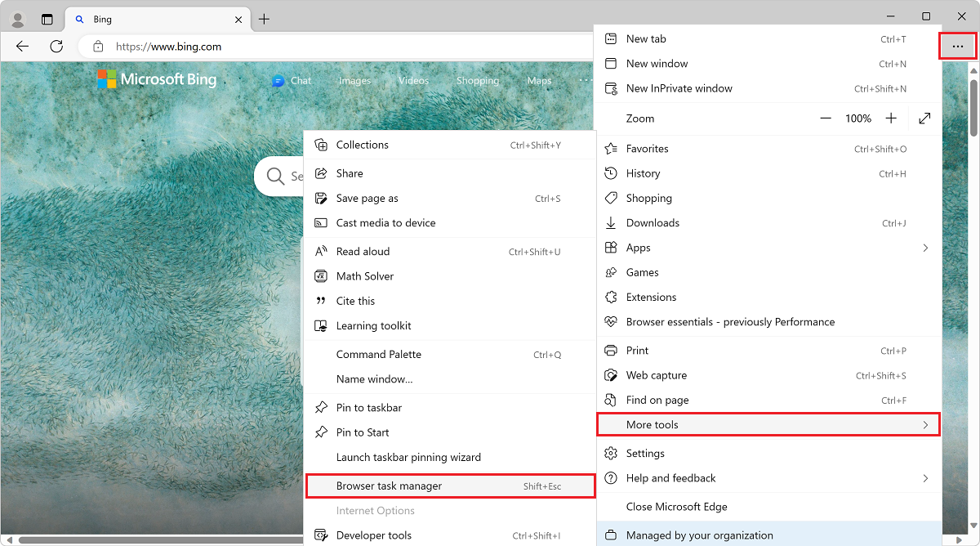Select New InPrivate window
Screen dimensions: 980x546
tap(676, 88)
